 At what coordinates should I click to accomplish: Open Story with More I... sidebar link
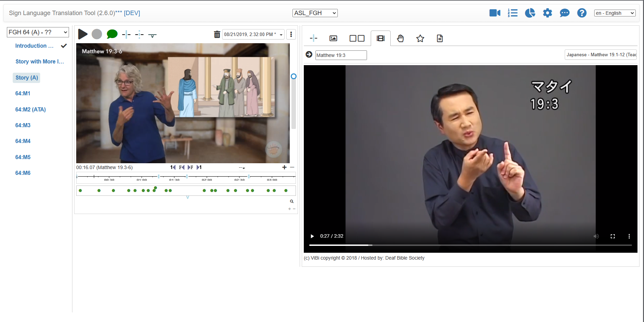click(x=39, y=61)
